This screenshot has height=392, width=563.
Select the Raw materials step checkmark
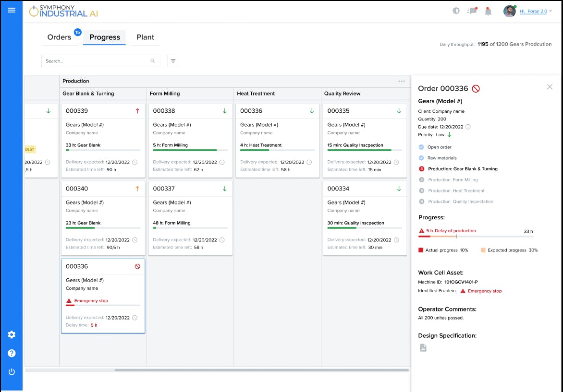click(421, 158)
